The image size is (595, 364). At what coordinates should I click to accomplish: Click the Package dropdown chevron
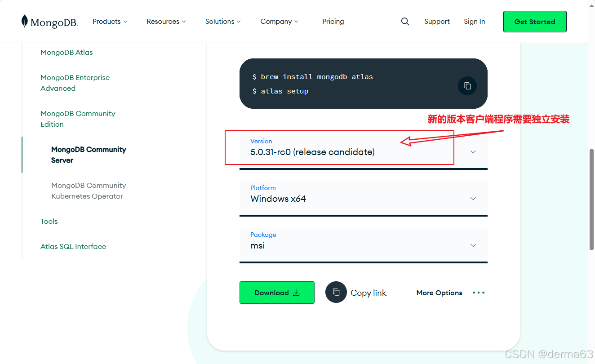(x=473, y=245)
